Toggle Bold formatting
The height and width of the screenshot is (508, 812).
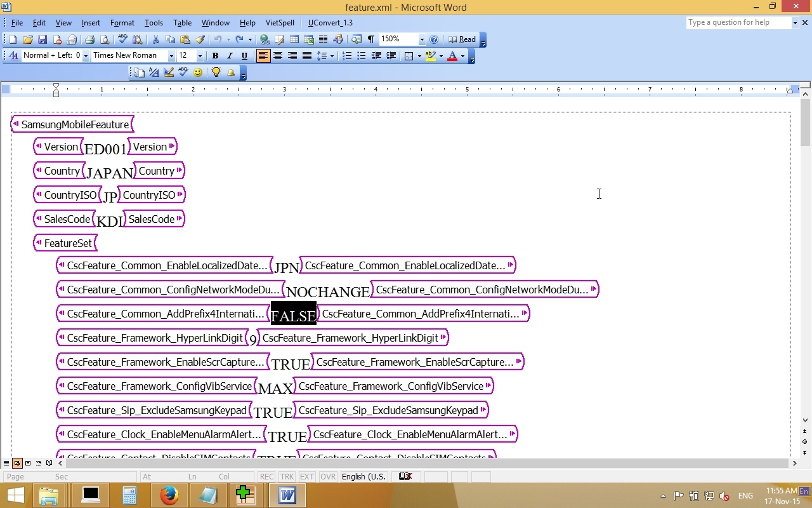[x=215, y=56]
